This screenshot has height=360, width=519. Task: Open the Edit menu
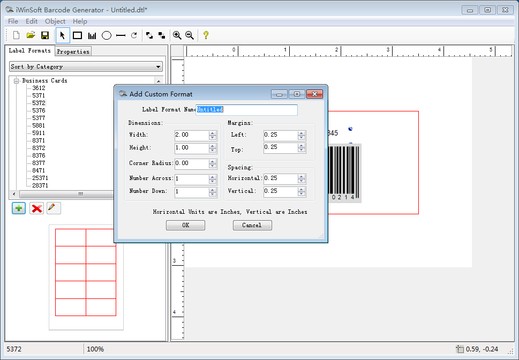[x=32, y=21]
